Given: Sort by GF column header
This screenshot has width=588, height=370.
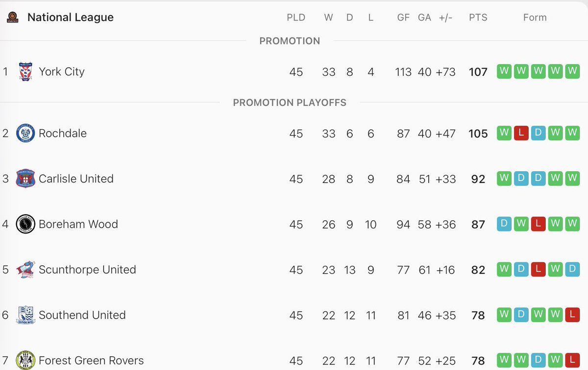Looking at the screenshot, I should tap(403, 18).
